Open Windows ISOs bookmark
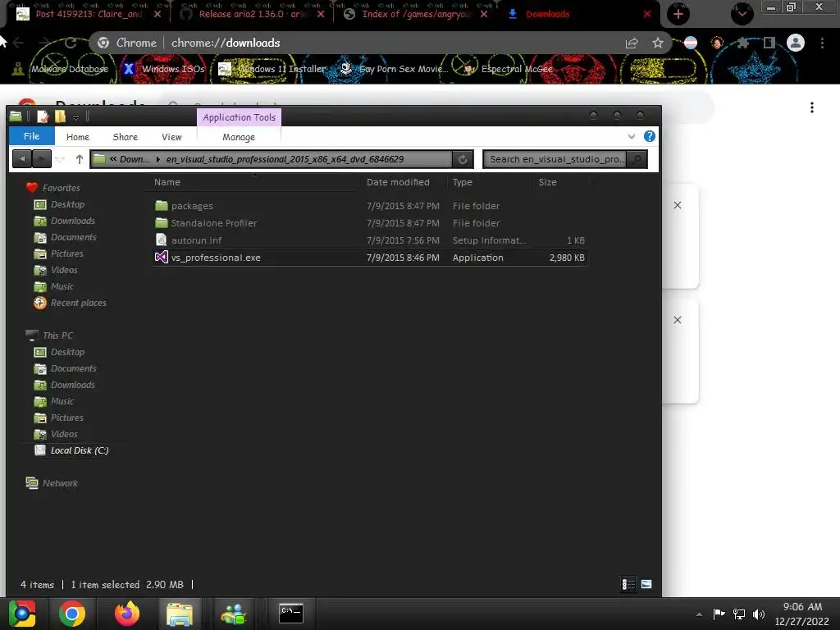The width and height of the screenshot is (840, 630). click(x=165, y=69)
